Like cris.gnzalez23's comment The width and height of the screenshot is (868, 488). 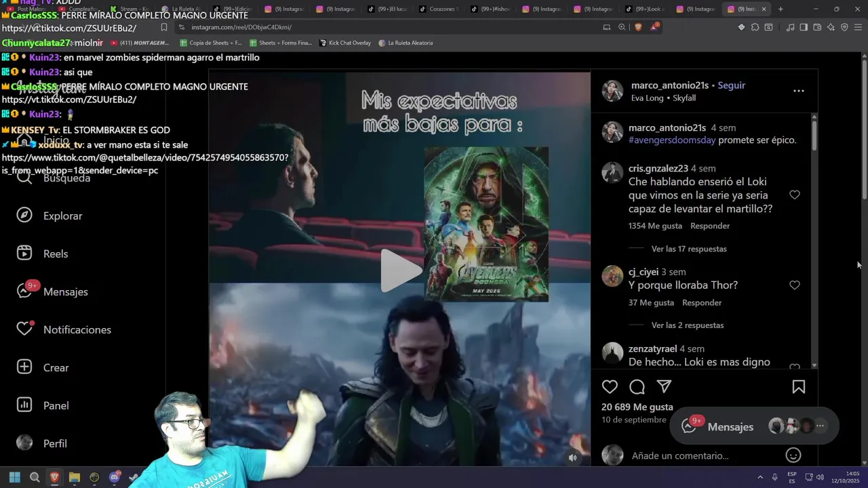click(795, 195)
